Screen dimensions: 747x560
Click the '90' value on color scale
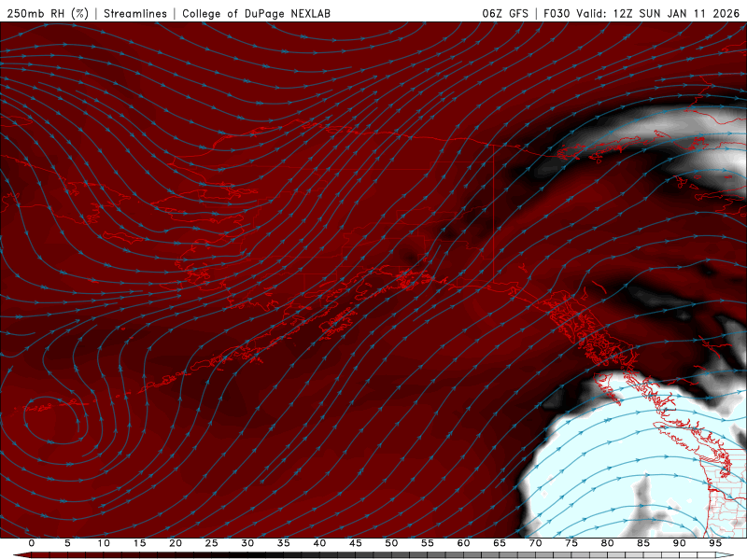coord(679,543)
